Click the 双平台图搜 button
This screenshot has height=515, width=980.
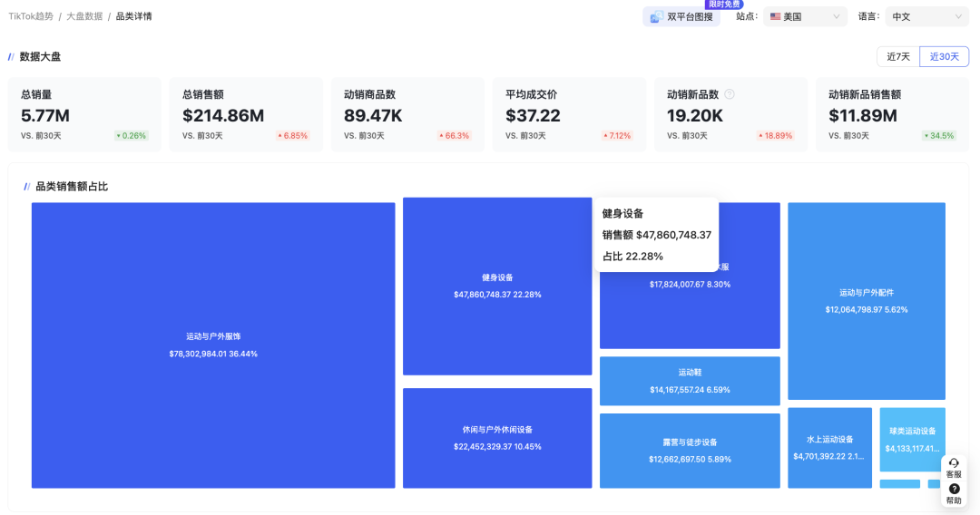click(681, 17)
